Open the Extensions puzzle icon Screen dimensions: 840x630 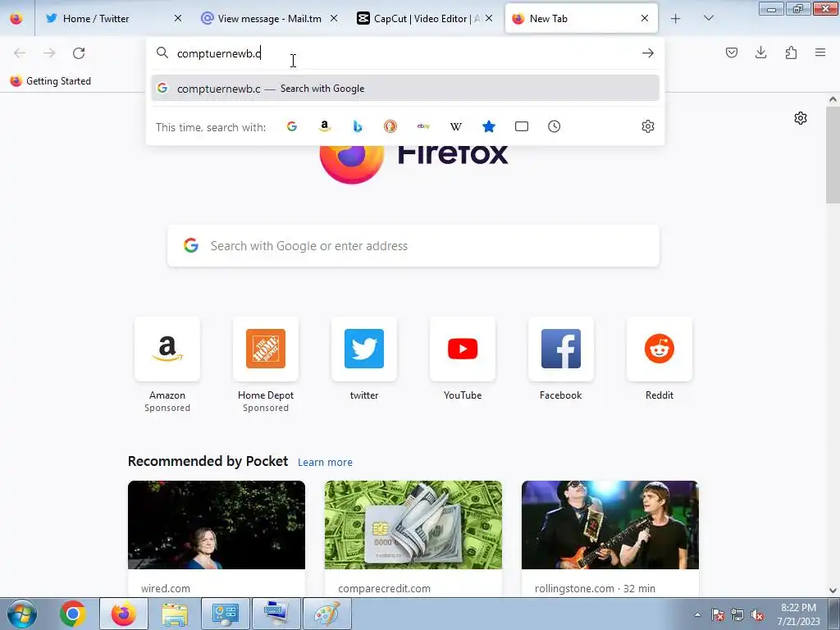click(x=791, y=52)
